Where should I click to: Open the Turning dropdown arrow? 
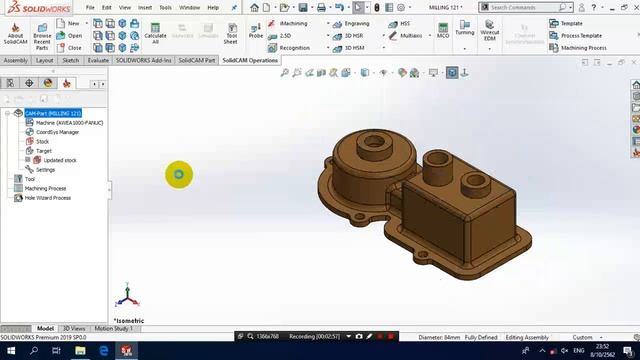point(464,49)
